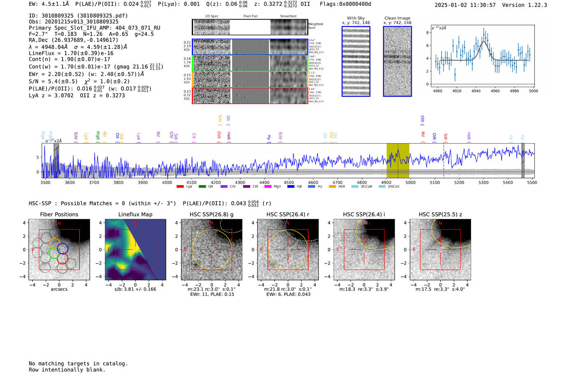This screenshot has height=392, width=576.
Task: Click the (K)CaII legend swatch
Action: pos(355,186)
